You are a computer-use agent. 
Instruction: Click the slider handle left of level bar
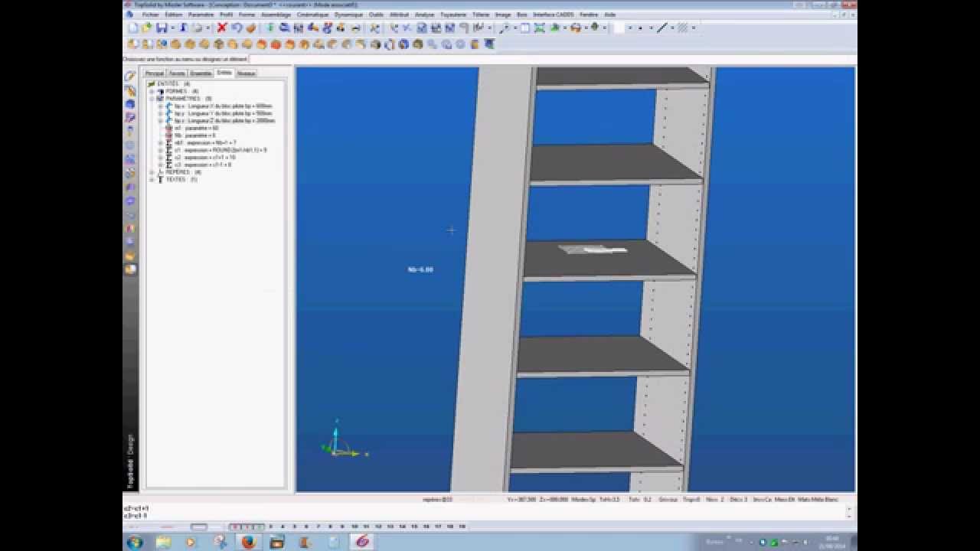coord(198,527)
